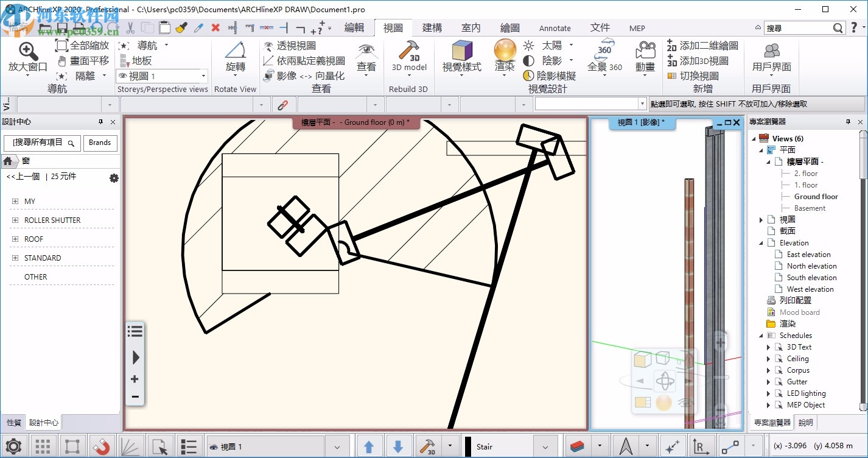Open the View 1 dropdown in ribbon

click(x=203, y=76)
